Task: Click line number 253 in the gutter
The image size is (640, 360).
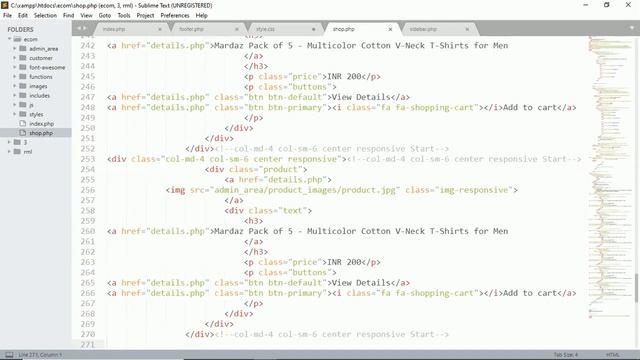Action: (x=87, y=159)
